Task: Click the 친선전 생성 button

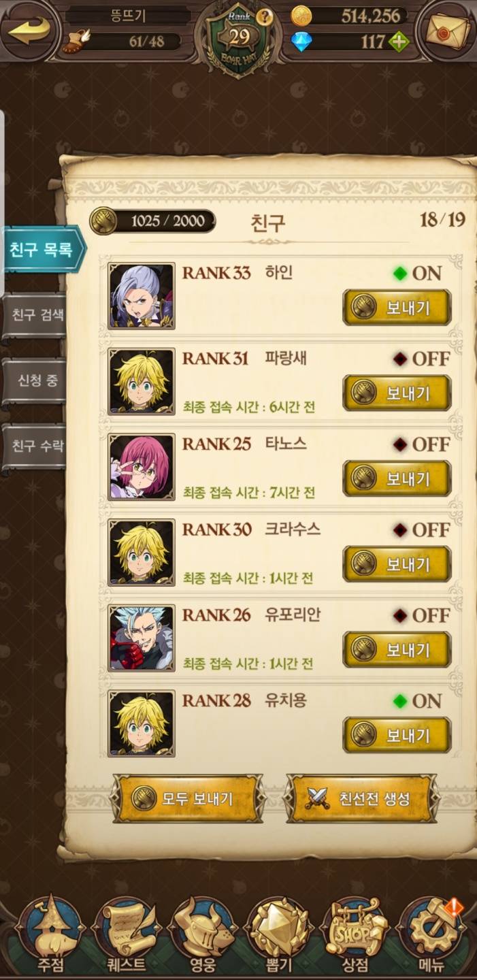Action: (x=361, y=798)
